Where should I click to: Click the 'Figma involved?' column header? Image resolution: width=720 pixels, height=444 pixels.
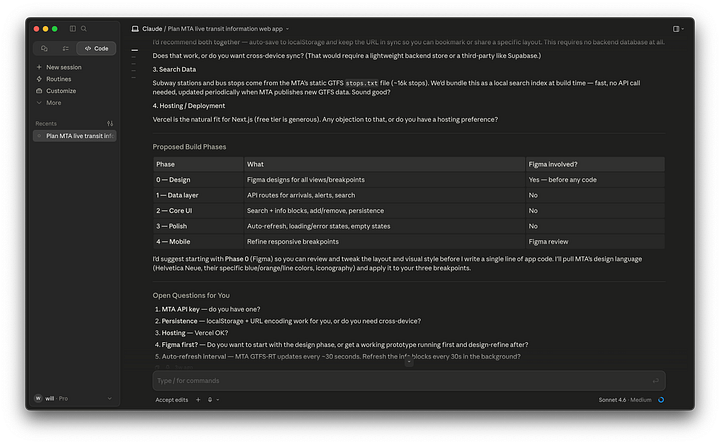[595, 164]
